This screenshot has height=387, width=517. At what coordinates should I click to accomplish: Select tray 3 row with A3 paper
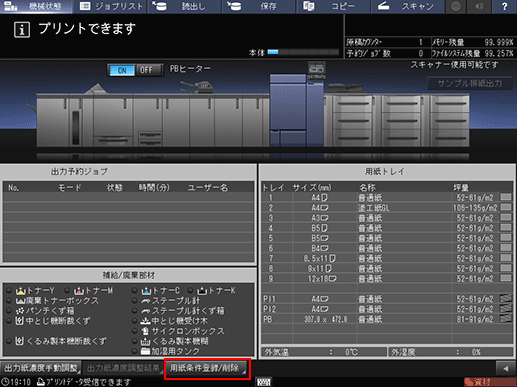point(387,218)
